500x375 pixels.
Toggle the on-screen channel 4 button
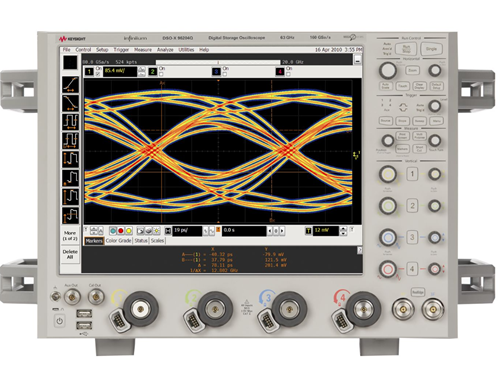(280, 72)
